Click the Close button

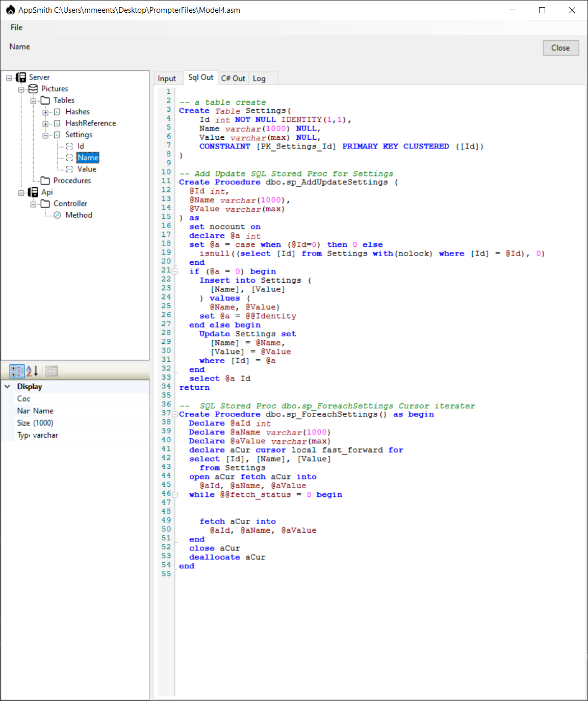coord(560,48)
